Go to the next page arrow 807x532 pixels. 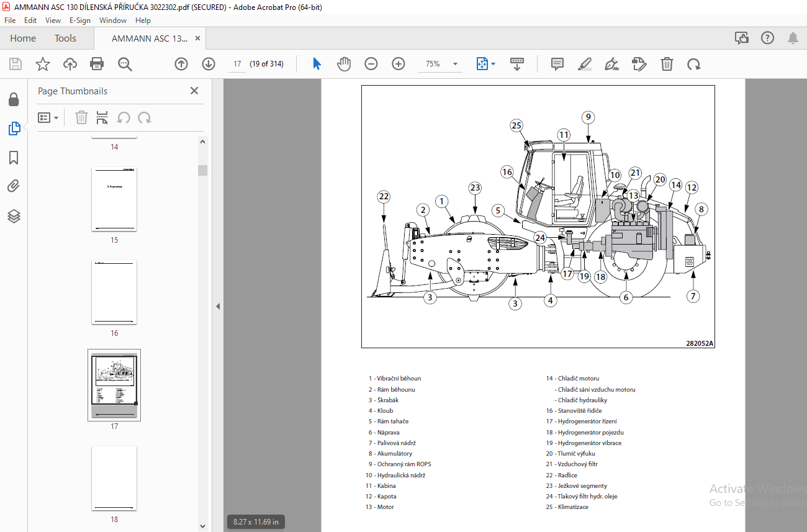click(209, 64)
